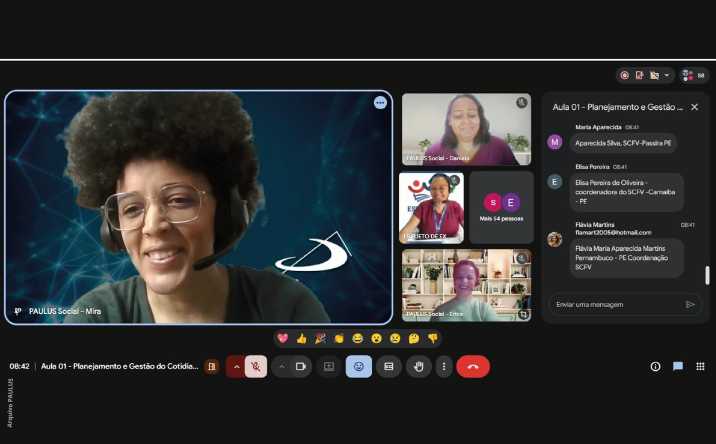
Task: Expand audio settings arrow beside microphone
Action: click(236, 367)
